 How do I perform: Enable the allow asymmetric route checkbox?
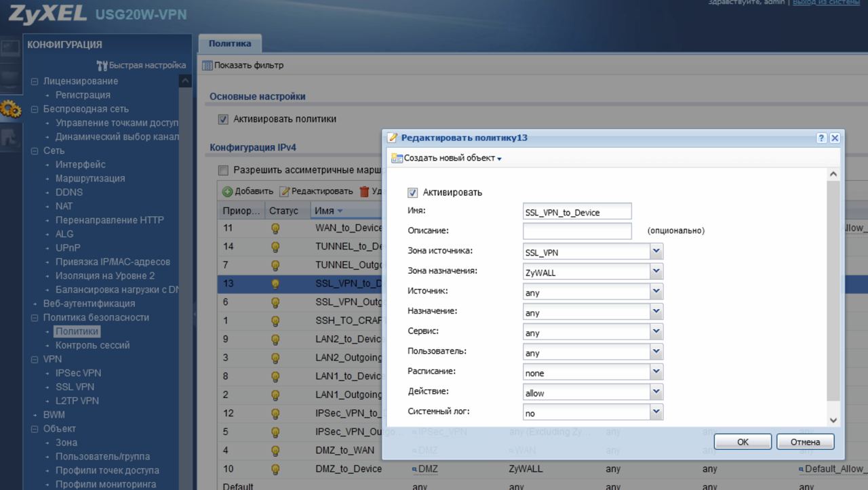pos(223,170)
